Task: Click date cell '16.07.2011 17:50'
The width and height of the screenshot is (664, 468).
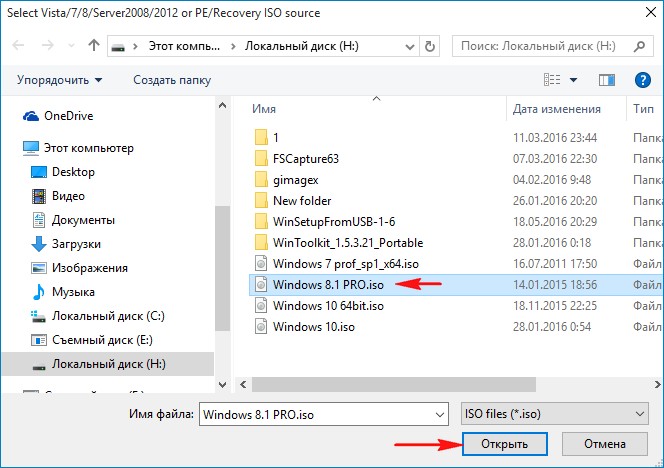Action: 555,264
